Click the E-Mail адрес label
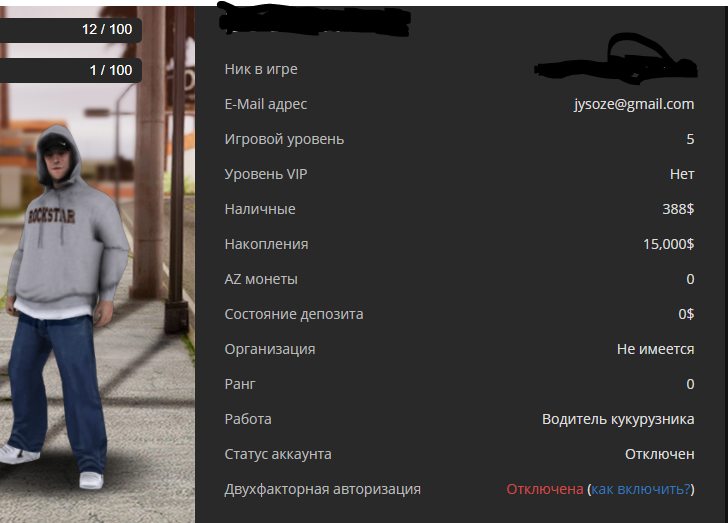Viewport: 728px width, 523px height. point(266,104)
